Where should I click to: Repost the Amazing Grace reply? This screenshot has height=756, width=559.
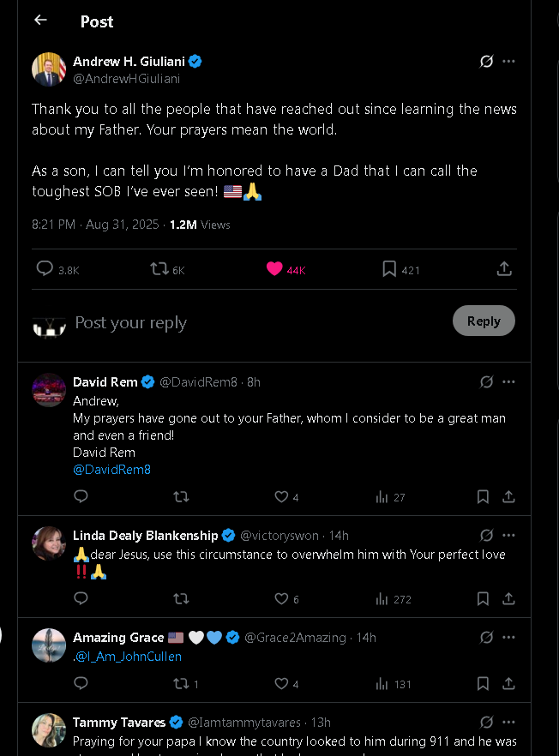pos(181,683)
